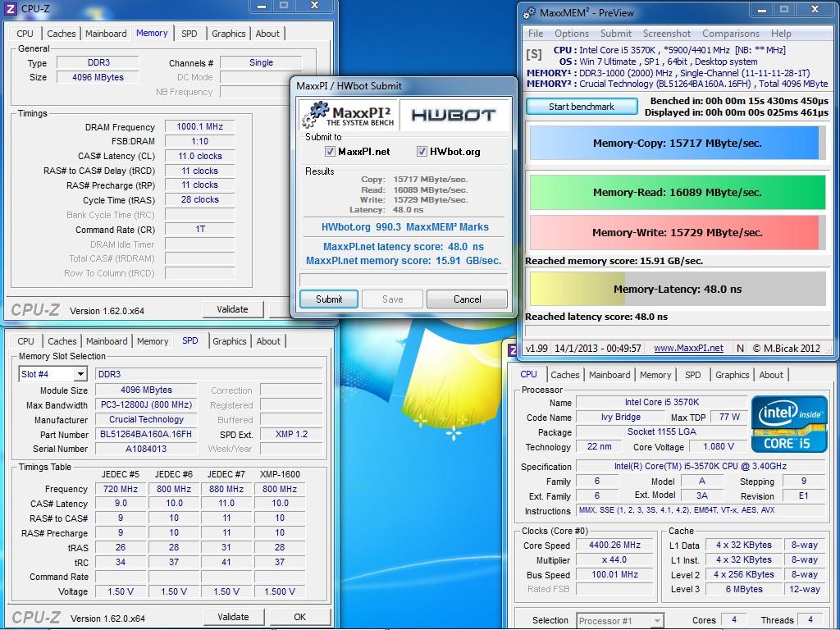Click the HWBOT logo in submit dialog
The height and width of the screenshot is (630, 840).
[x=453, y=115]
